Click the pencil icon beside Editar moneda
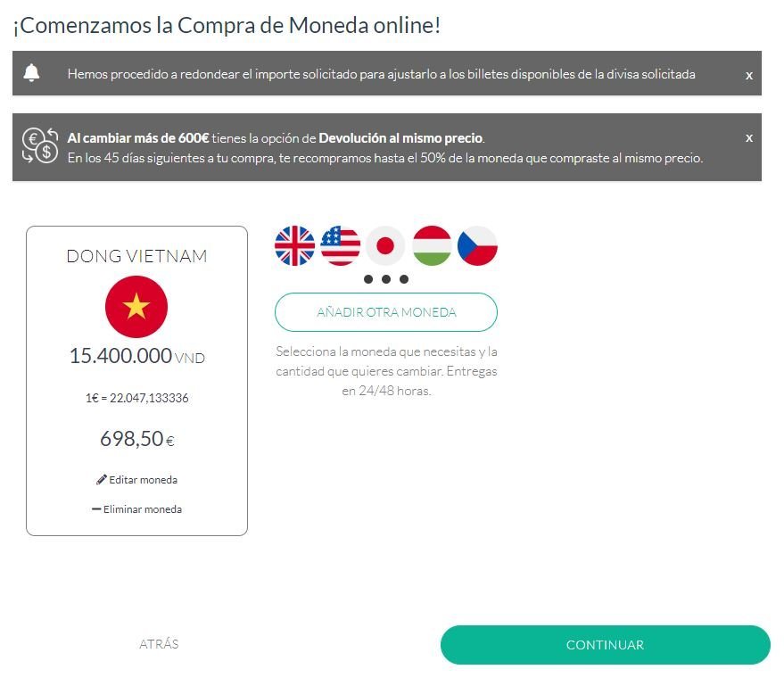This screenshot has height=686, width=784. [x=102, y=480]
